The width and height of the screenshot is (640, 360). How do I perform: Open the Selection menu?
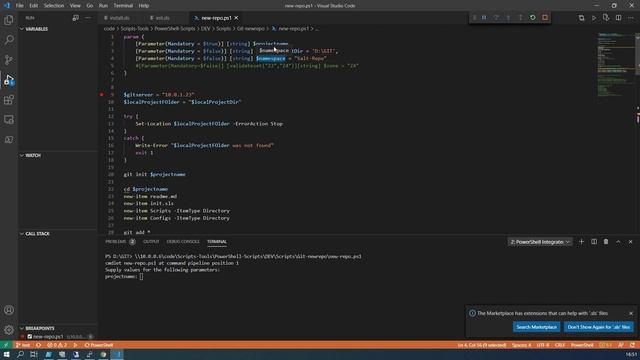click(54, 6)
